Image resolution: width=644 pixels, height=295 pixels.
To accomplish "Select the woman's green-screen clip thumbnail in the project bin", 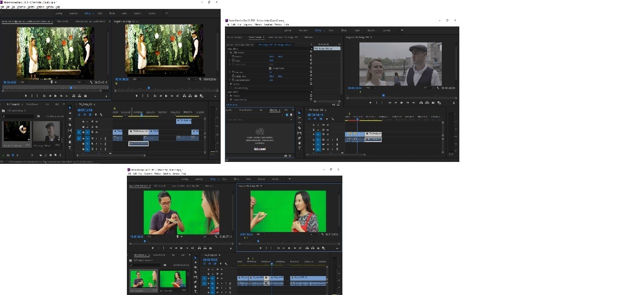I will coord(173,278).
